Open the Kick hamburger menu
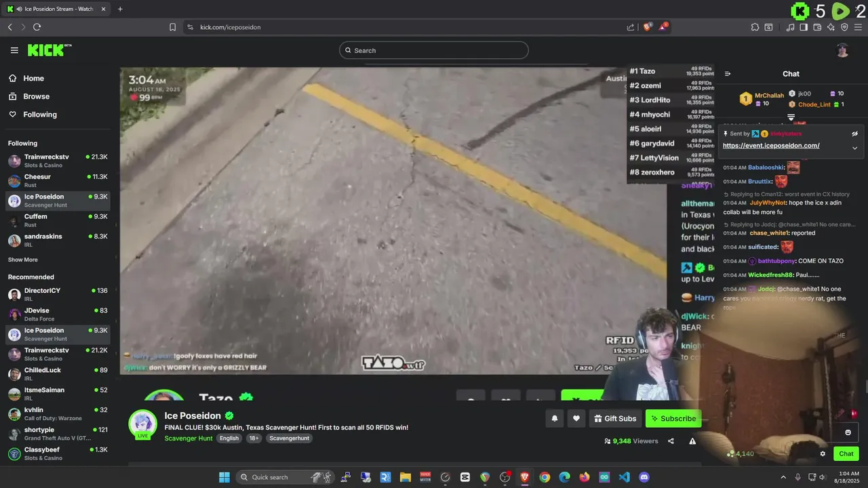The image size is (868, 488). [x=14, y=50]
